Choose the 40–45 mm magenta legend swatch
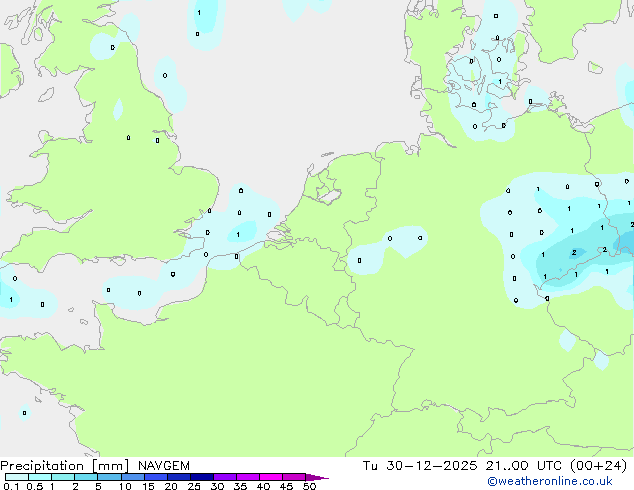The image size is (634, 490). tap(271, 477)
